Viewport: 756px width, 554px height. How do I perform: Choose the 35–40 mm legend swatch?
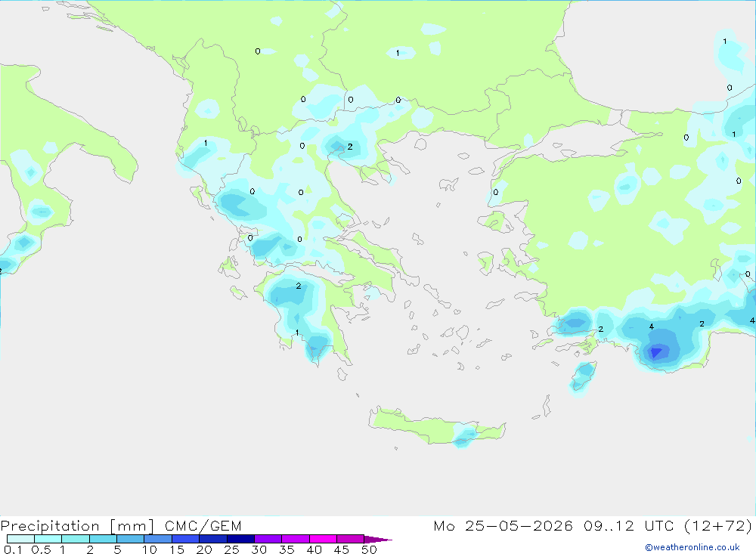click(x=295, y=539)
